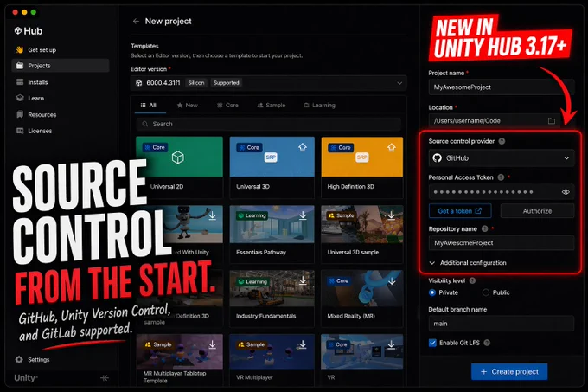Click the Default branch name field
This screenshot has width=588, height=392.
click(501, 324)
